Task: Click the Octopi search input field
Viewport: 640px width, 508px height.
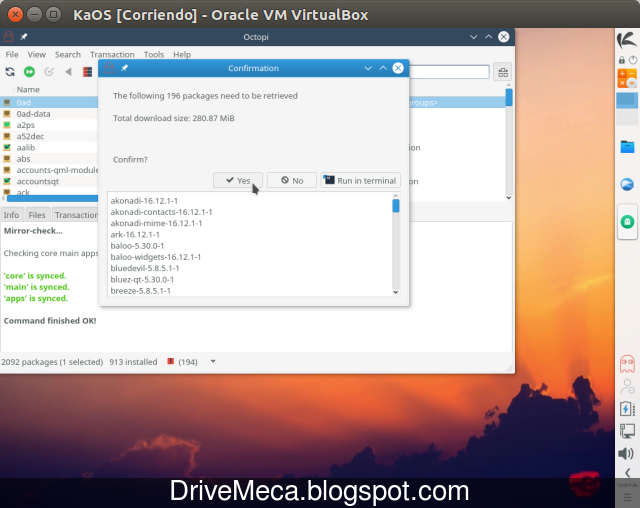Action: click(449, 72)
